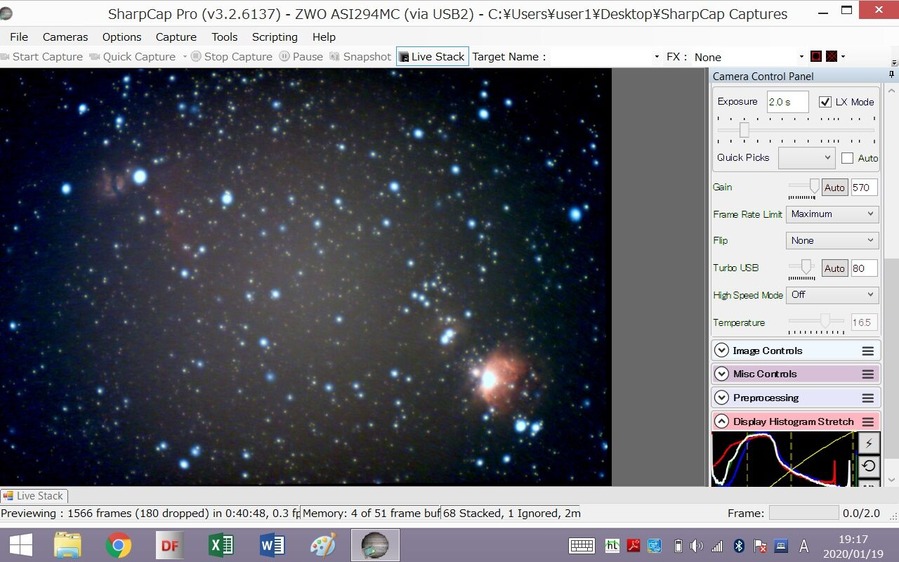Collapse the Display Histogram Stretch section
The width and height of the screenshot is (899, 562).
(721, 422)
